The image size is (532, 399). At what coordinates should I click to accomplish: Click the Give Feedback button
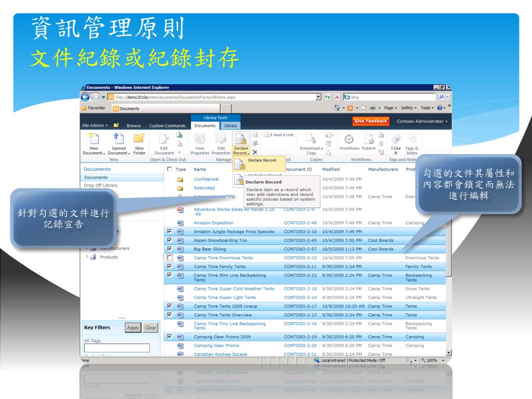click(370, 121)
